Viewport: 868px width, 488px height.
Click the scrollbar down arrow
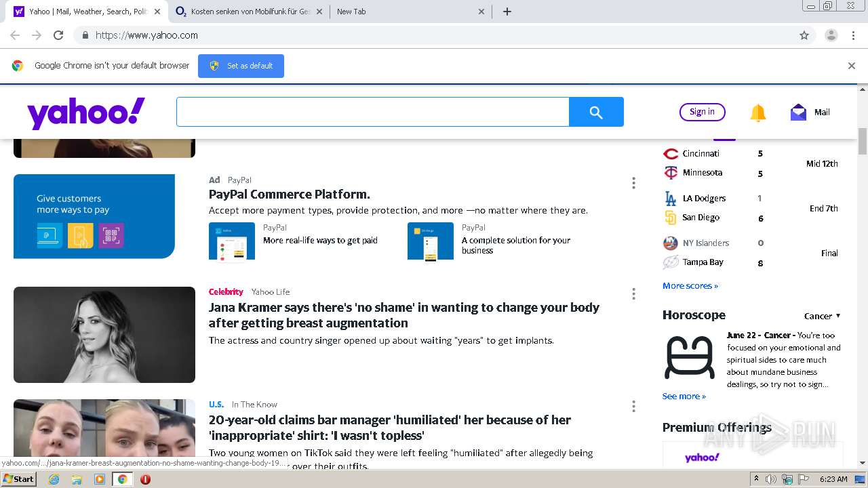point(863,463)
